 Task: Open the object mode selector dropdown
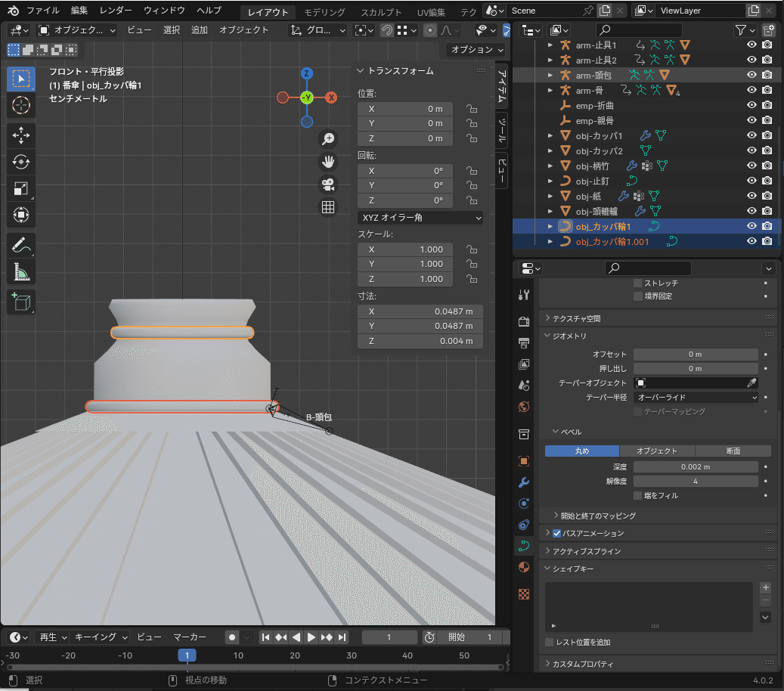tap(77, 30)
